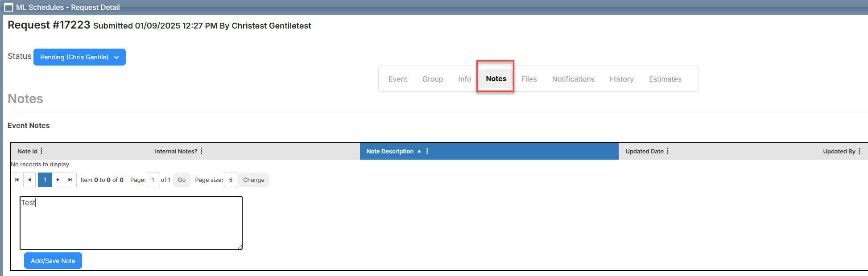Open the Note Description column options menu

427,151
